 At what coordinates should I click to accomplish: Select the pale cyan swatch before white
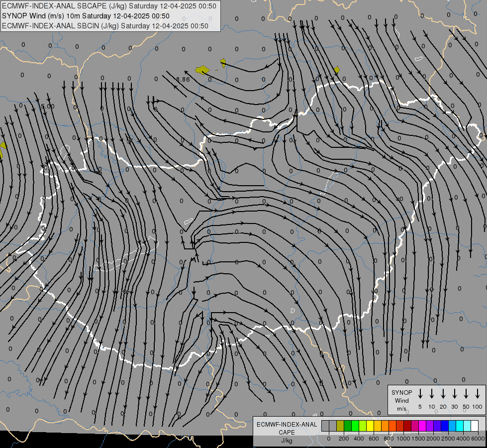[x=467, y=426]
